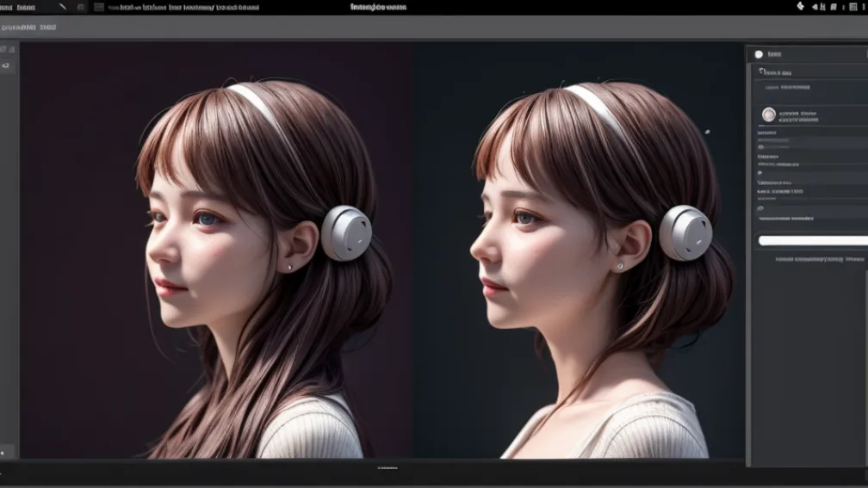Click the text label below the white input bar

[820, 259]
